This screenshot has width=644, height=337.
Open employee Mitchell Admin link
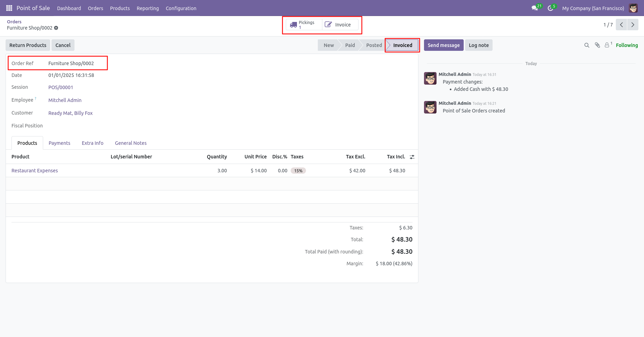pos(65,100)
